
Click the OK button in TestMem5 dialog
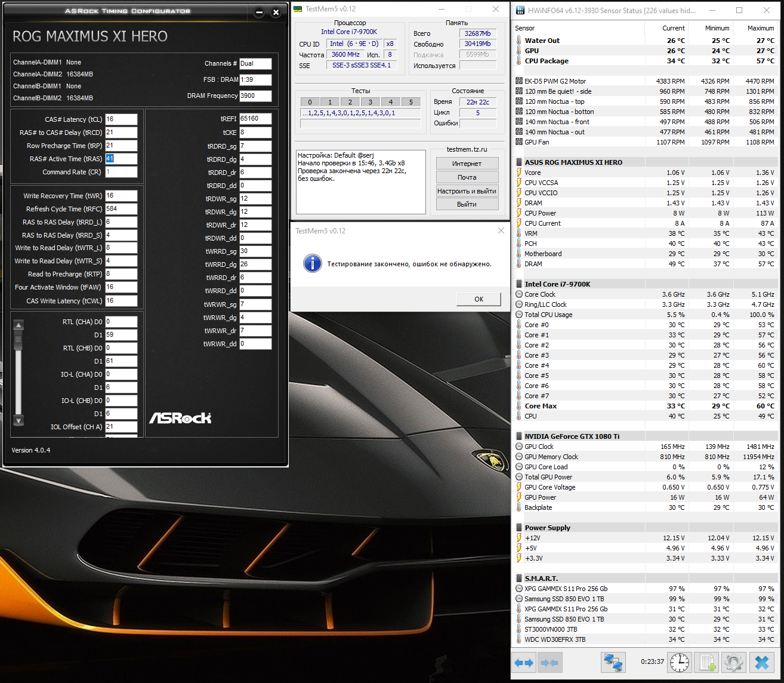pos(479,299)
